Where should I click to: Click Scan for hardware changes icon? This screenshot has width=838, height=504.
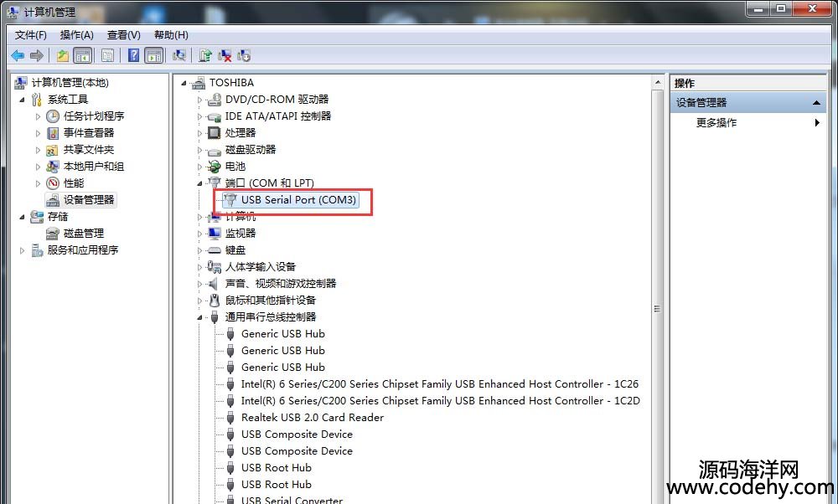179,55
